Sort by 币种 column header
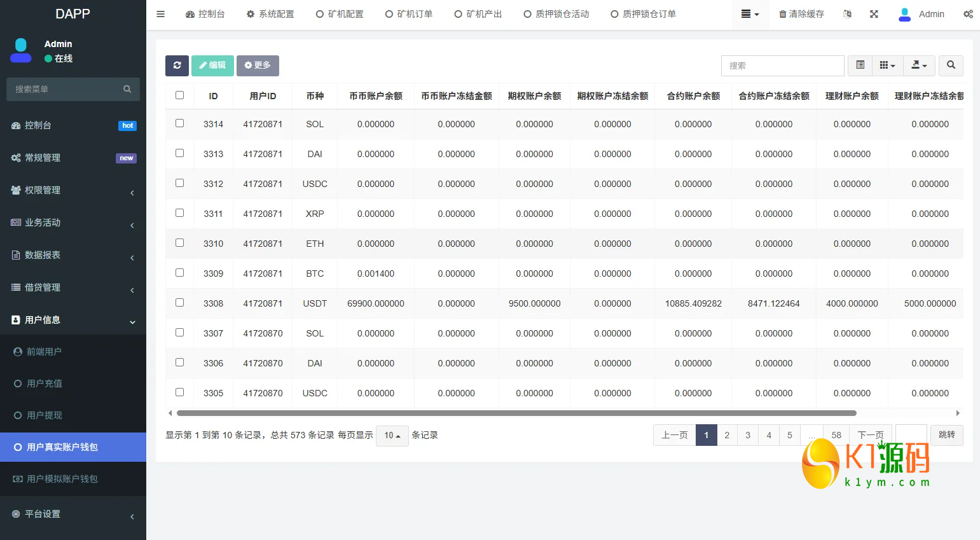 (x=315, y=96)
